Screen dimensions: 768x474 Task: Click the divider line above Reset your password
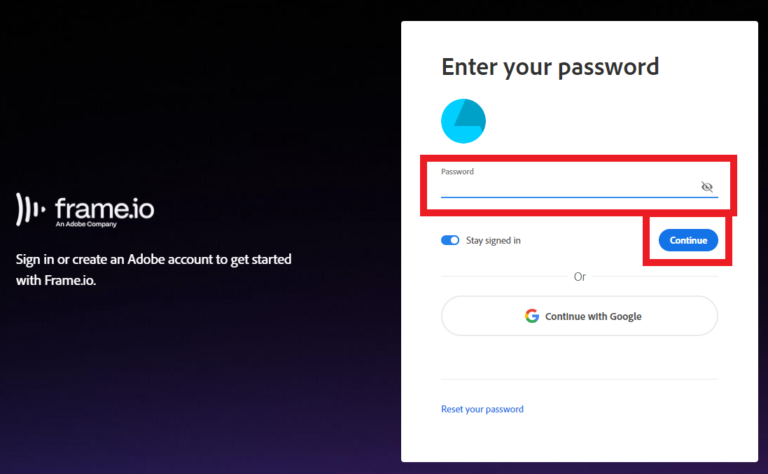pyautogui.click(x=579, y=379)
